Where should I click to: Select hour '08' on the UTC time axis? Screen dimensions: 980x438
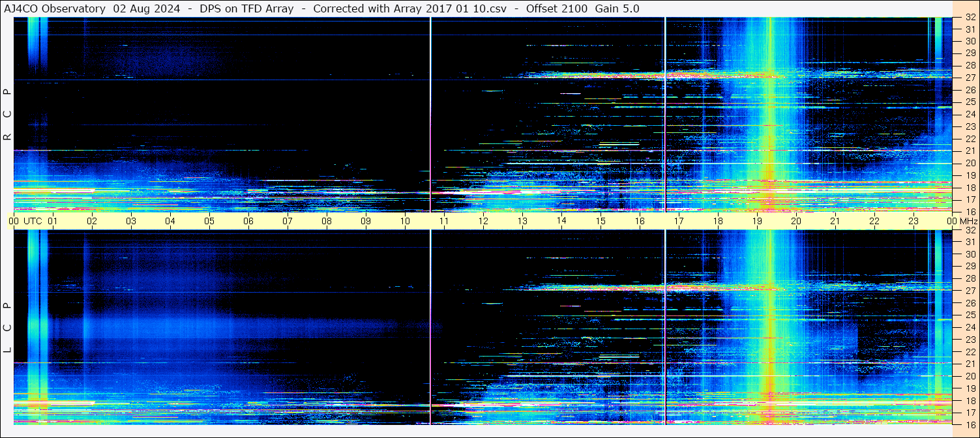tap(327, 221)
